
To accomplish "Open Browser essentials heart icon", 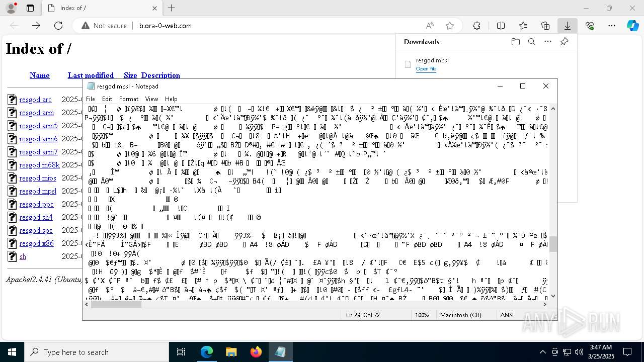I will point(590,26).
